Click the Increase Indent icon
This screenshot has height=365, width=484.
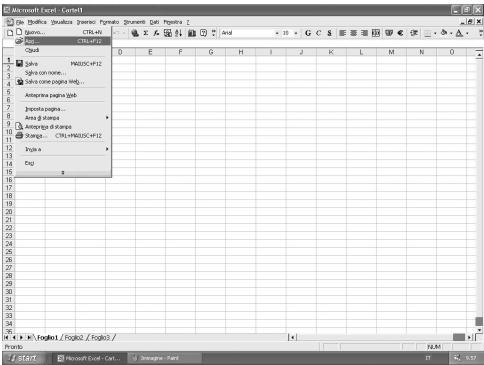(x=414, y=33)
